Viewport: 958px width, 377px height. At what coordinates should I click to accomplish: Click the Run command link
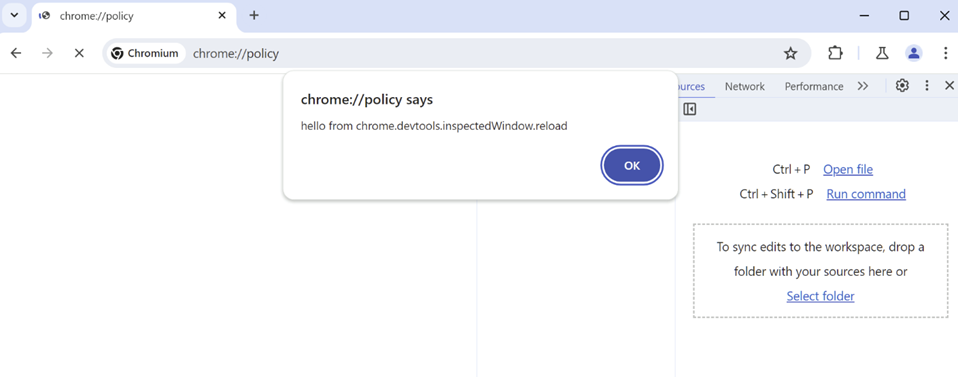tap(866, 194)
